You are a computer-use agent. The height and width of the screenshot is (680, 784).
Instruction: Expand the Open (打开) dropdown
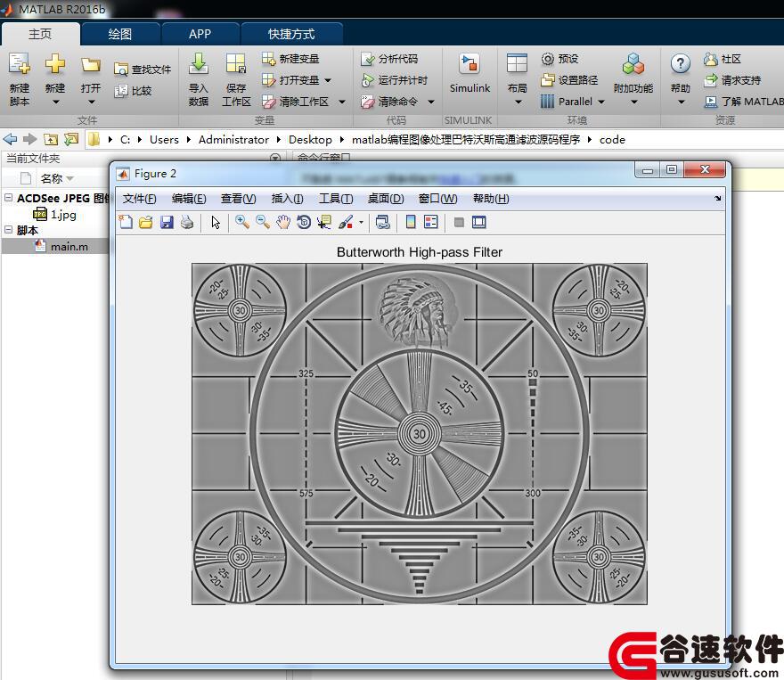91,102
